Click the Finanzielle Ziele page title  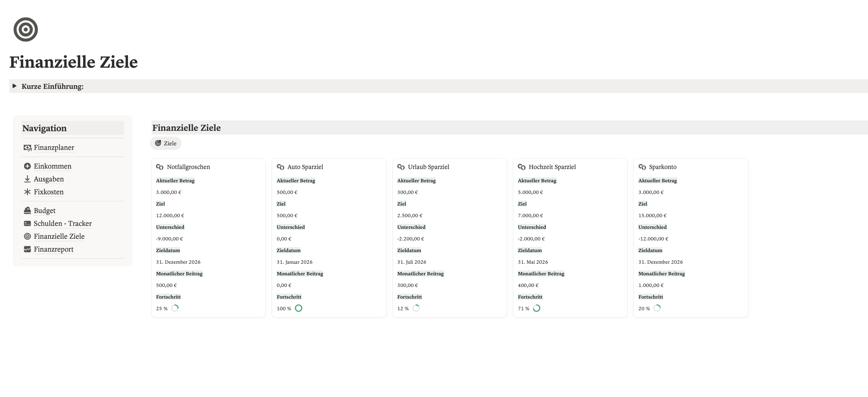pos(74,62)
